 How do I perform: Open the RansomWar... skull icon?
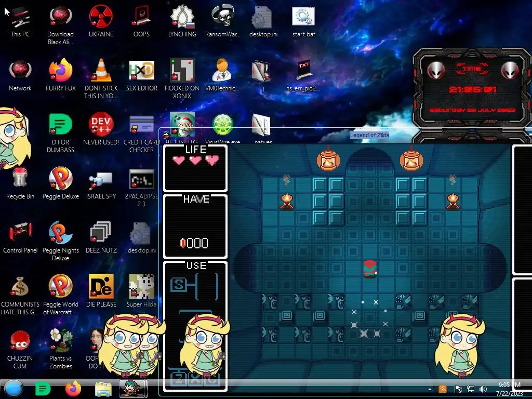pyautogui.click(x=222, y=21)
